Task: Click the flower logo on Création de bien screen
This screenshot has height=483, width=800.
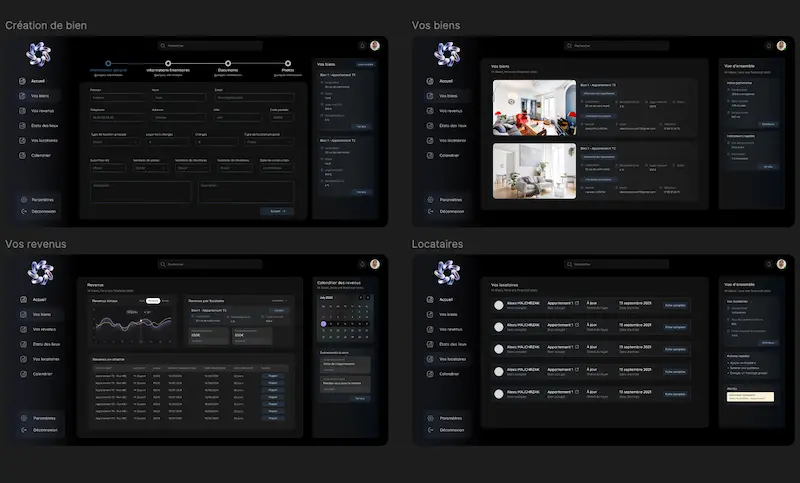Action: pyautogui.click(x=39, y=54)
